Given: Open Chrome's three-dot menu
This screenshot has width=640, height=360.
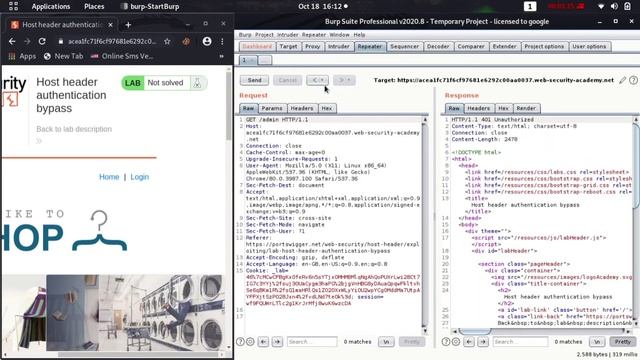Looking at the screenshot, I should tap(222, 41).
